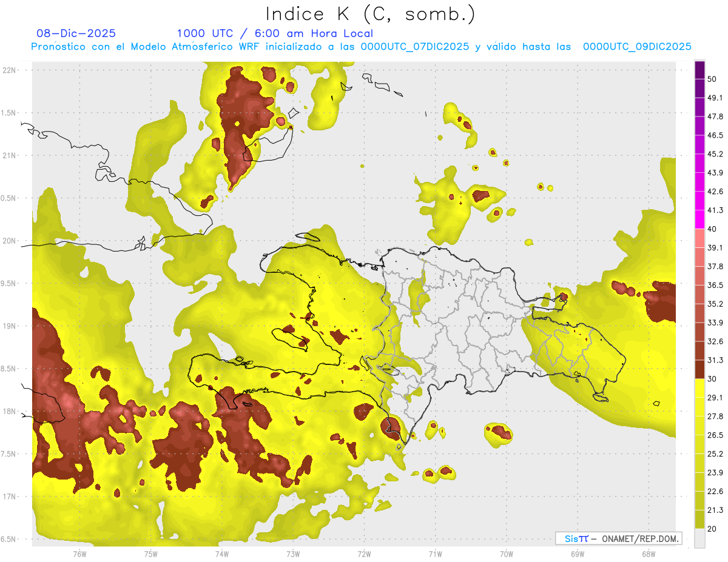Select the legend color between 25.2 and 26.5
The image size is (728, 562).
[699, 444]
